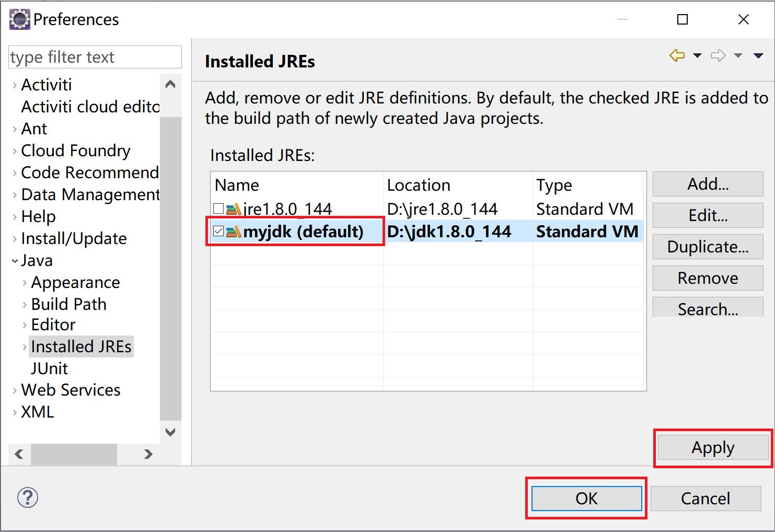775x532 pixels.
Task: Check the jre1.8.0_144 checkbox
Action: click(x=218, y=209)
